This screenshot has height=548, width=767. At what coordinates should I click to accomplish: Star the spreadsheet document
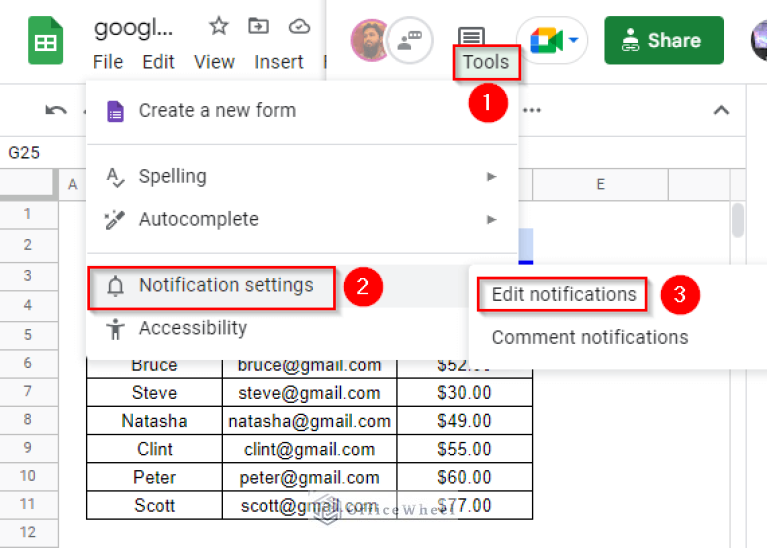218,26
